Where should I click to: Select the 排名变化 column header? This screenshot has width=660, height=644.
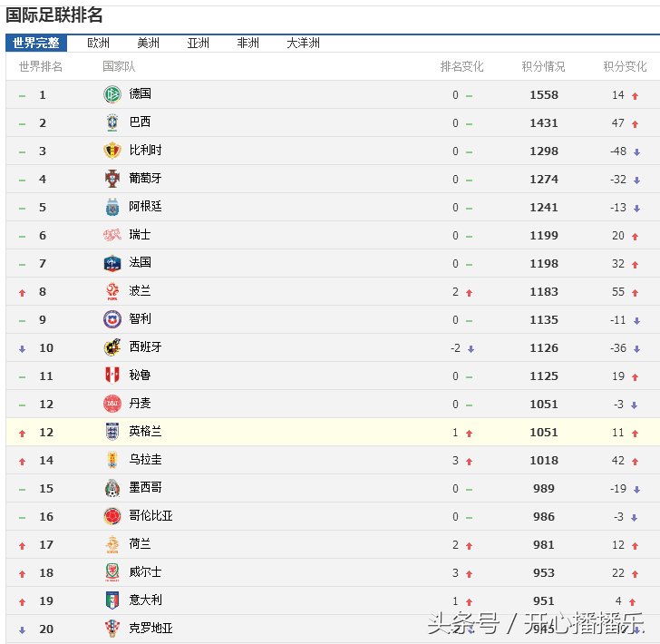pyautogui.click(x=461, y=66)
